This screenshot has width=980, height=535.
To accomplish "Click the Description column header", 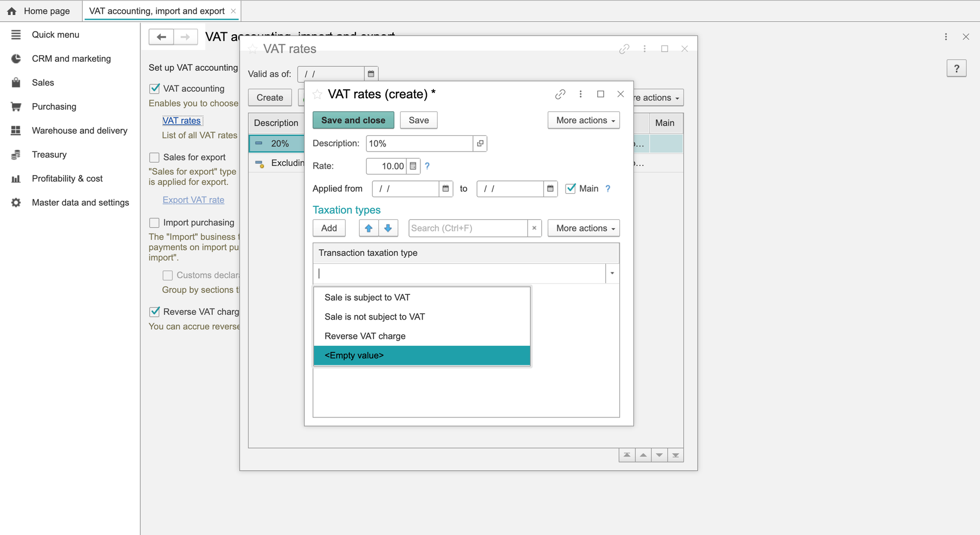I will (x=276, y=123).
